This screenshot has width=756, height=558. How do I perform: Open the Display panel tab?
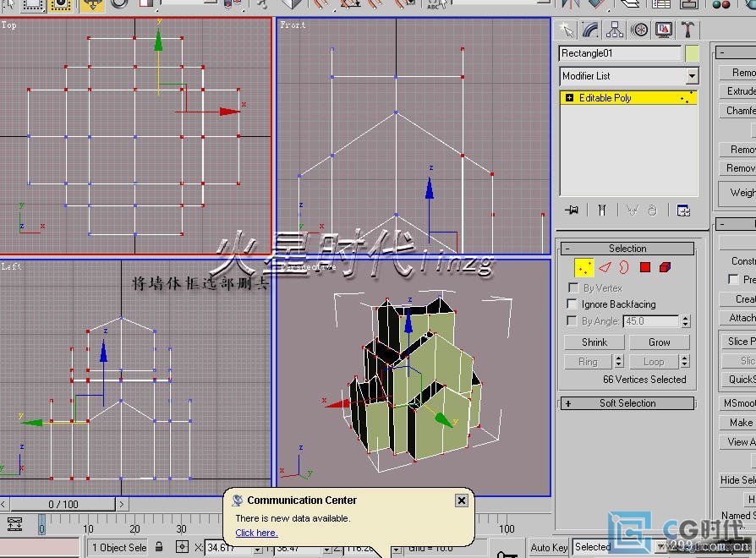(x=664, y=30)
